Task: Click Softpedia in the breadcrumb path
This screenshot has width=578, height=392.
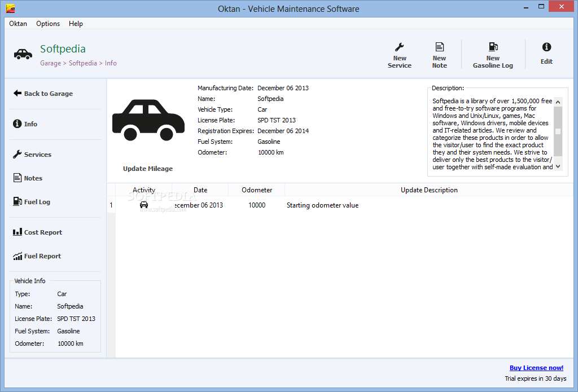Action: pyautogui.click(x=82, y=63)
